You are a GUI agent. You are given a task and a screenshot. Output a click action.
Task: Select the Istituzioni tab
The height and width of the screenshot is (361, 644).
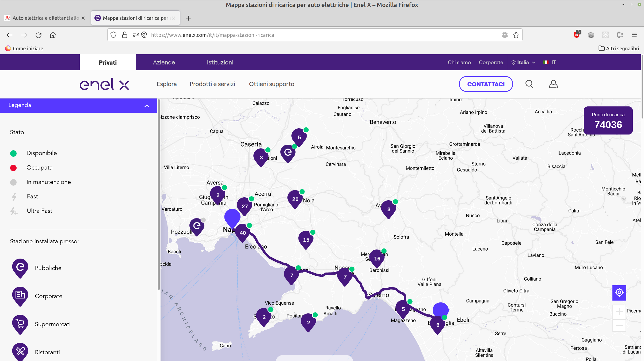click(220, 62)
